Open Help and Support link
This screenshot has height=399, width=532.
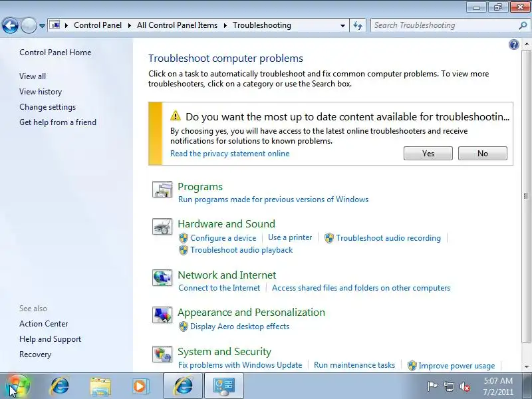[x=51, y=339]
